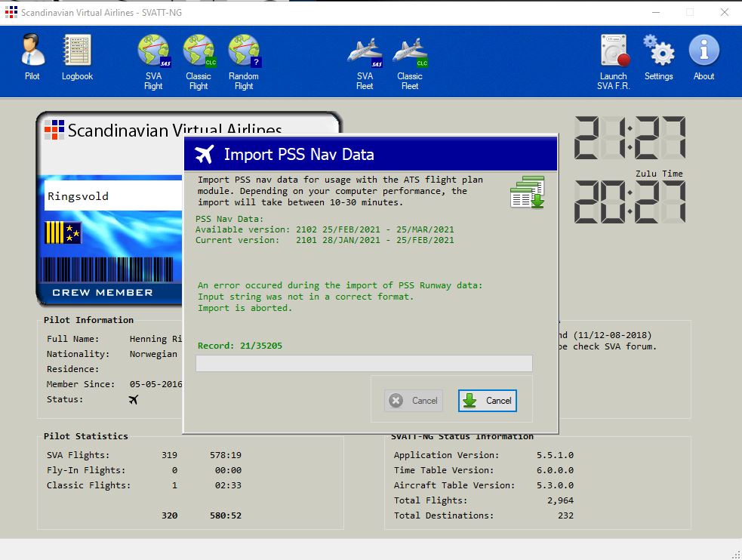Click the 'SVA Flights:' statistics row label

pos(78,455)
